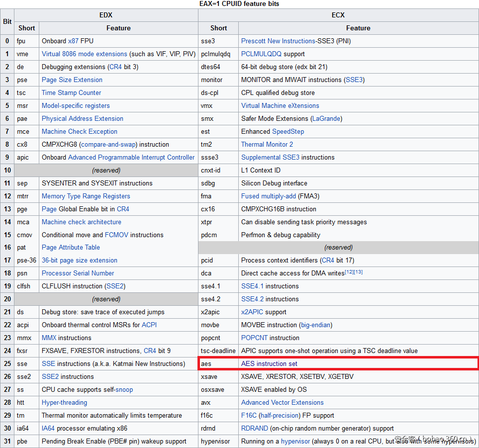Open the Advanced Vector Extensions link
Viewport: 479px width, 448px height.
[x=282, y=402]
